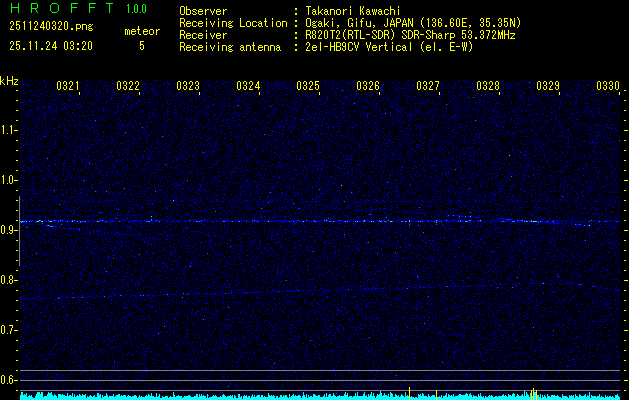Screen dimensions: 629x400
Task: Select the 0330 time marker
Action: pos(608,87)
